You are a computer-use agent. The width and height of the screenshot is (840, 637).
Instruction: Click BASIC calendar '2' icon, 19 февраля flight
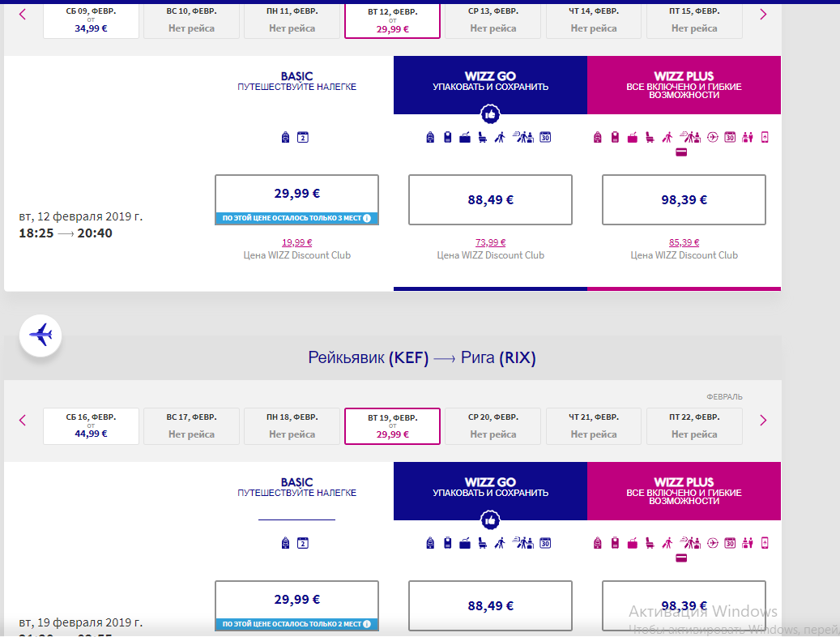303,543
